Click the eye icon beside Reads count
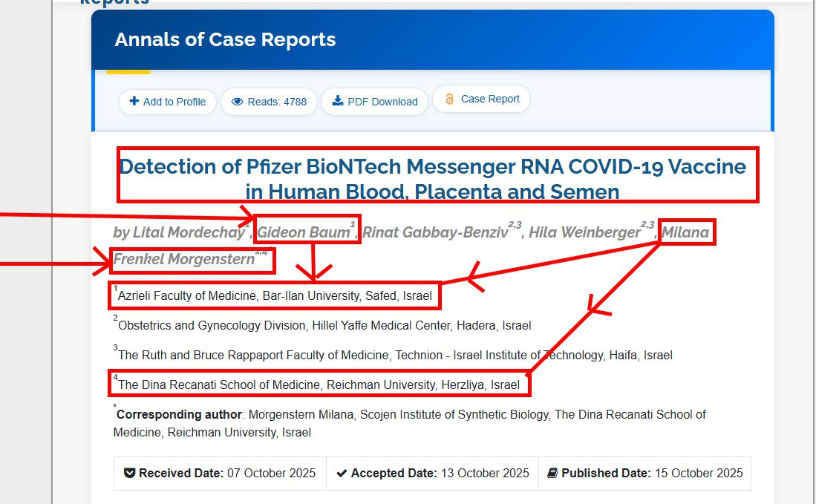This screenshot has width=816, height=504. click(238, 102)
